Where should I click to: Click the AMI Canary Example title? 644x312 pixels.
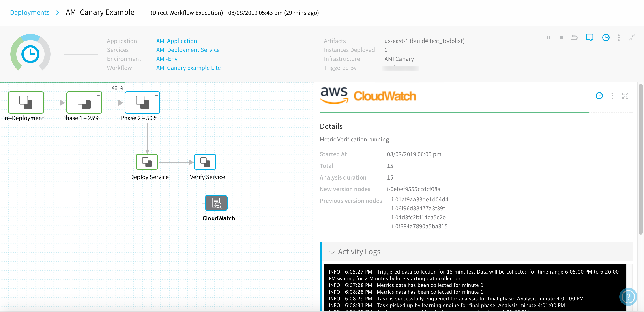100,12
